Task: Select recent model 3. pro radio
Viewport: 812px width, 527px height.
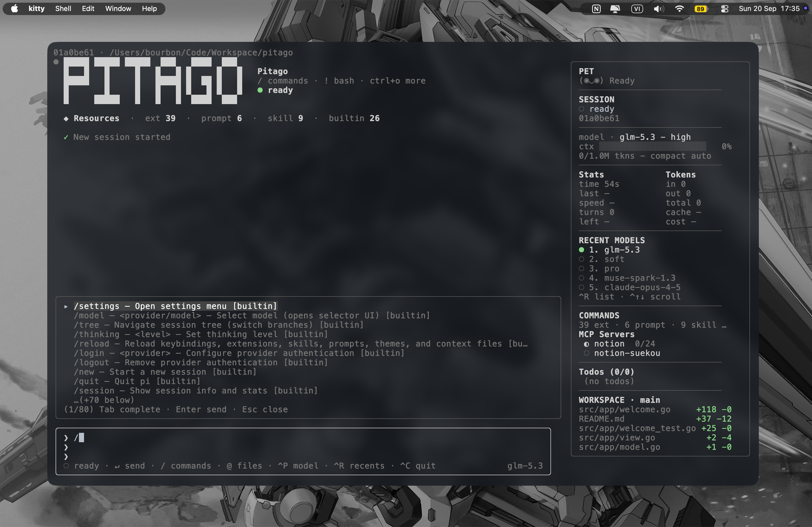Action: tap(581, 269)
